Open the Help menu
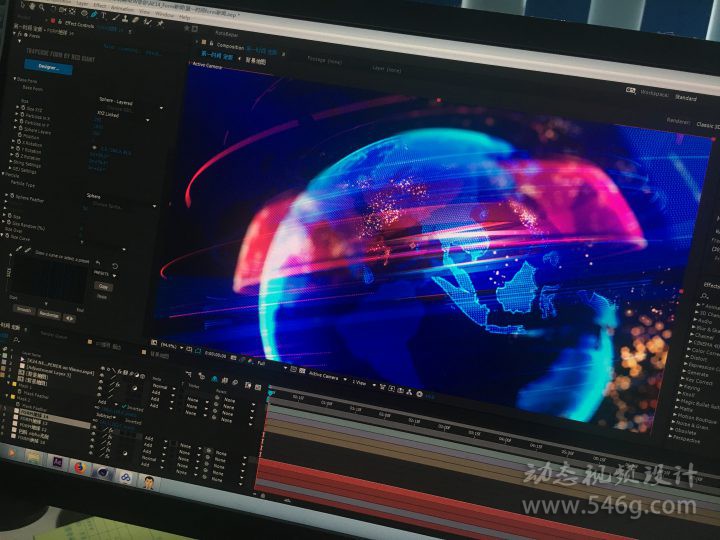Screen dimensions: 720x540 [x=184, y=17]
